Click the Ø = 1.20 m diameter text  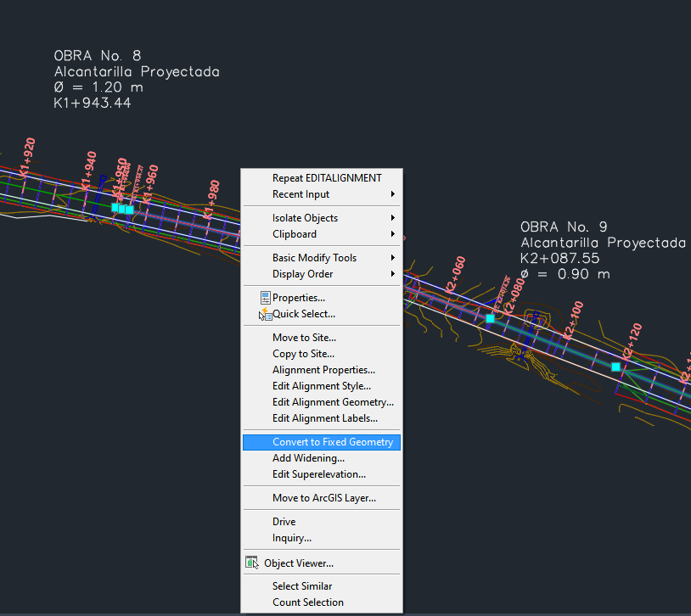tap(98, 87)
